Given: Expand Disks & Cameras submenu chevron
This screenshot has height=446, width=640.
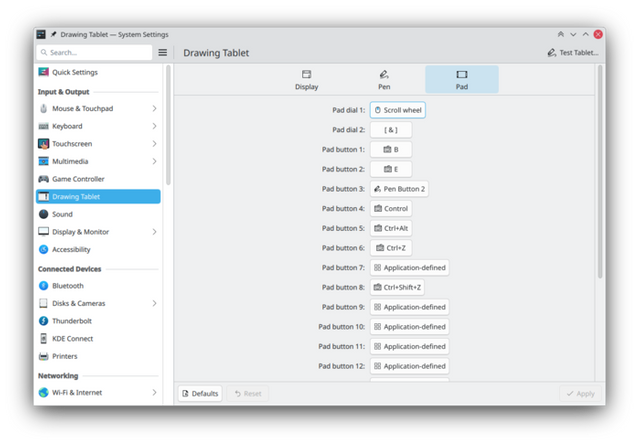Looking at the screenshot, I should (154, 303).
